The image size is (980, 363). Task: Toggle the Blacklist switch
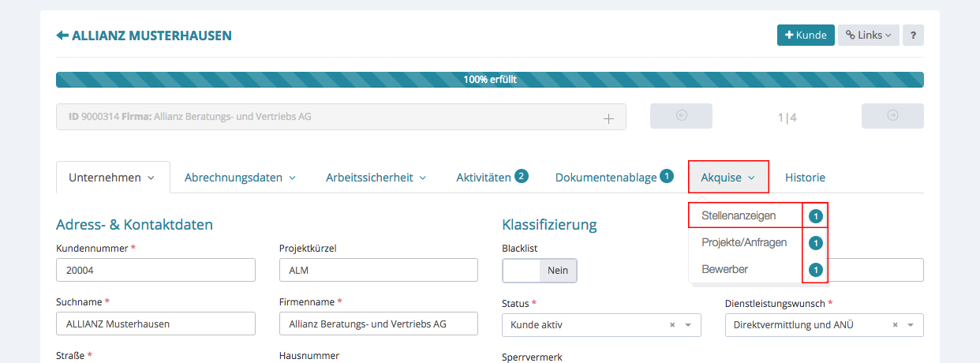(540, 271)
